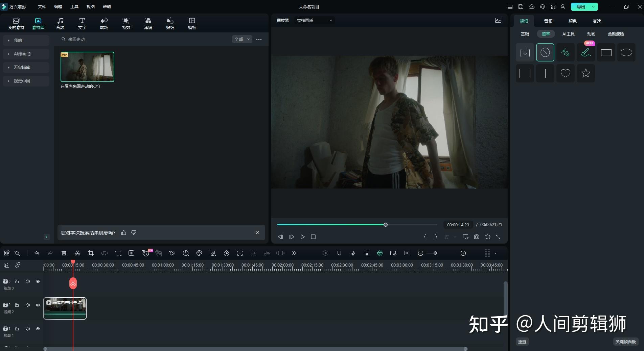Open the 关键帧面板 keyframe panel
Image resolution: width=644 pixels, height=351 pixels.
coord(626,342)
